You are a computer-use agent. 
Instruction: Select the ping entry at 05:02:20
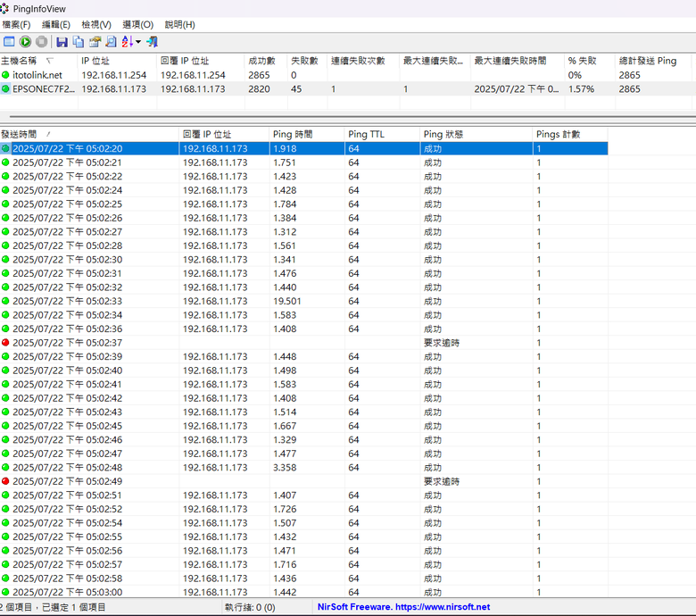pyautogui.click(x=303, y=148)
